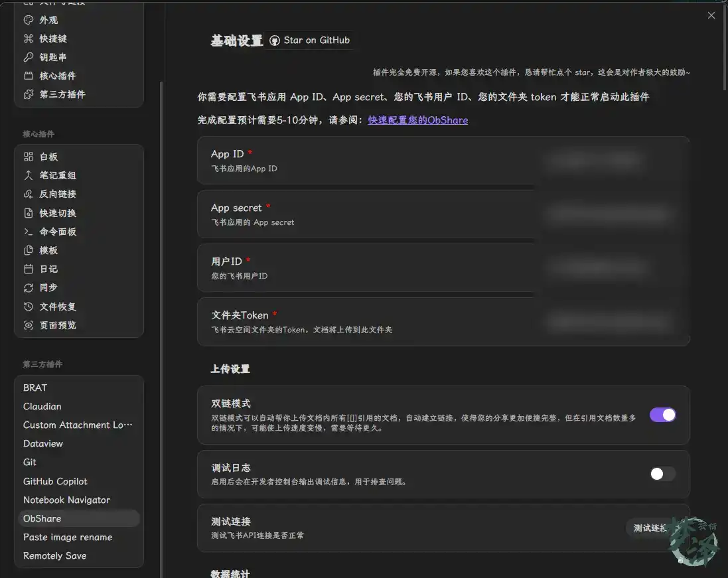Screen dimensions: 728x578
Task: Open Paste image rename settings
Action: [x=79, y=537]
